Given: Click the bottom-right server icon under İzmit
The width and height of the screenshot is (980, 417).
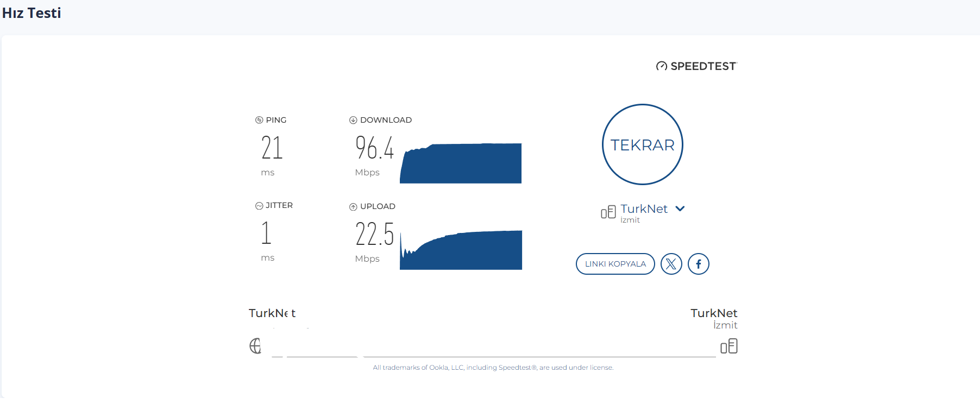Looking at the screenshot, I should 729,346.
